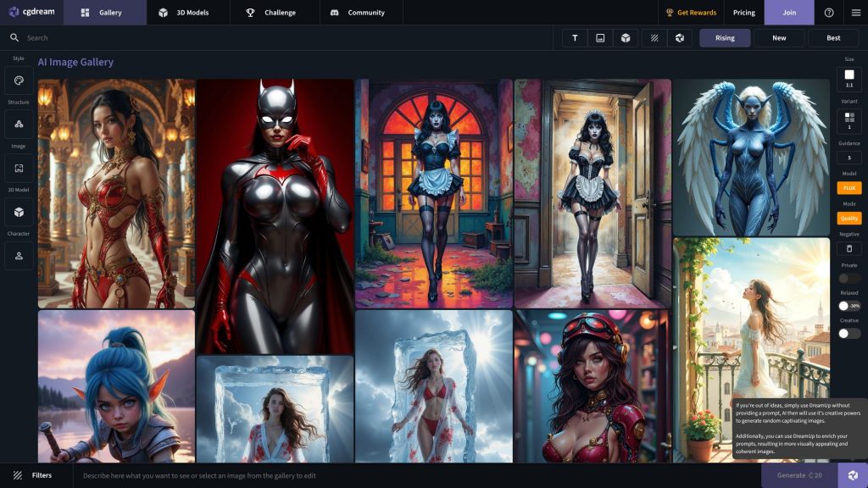Open the Style palette icon
868x488 pixels.
coord(19,80)
